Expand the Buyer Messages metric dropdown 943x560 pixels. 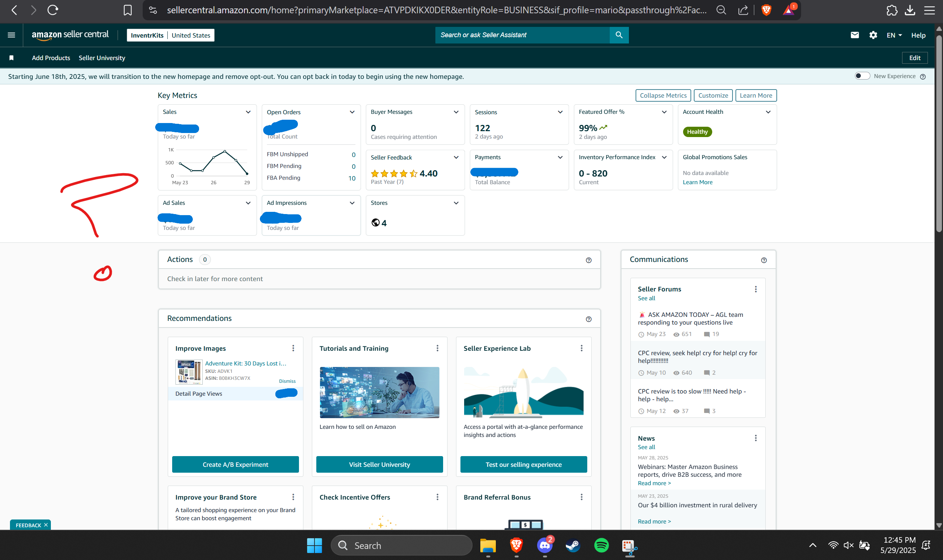(x=456, y=112)
